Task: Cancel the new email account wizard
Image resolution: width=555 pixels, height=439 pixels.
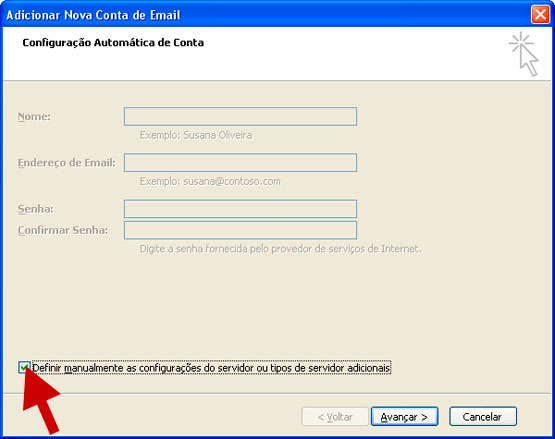Action: pos(483,417)
